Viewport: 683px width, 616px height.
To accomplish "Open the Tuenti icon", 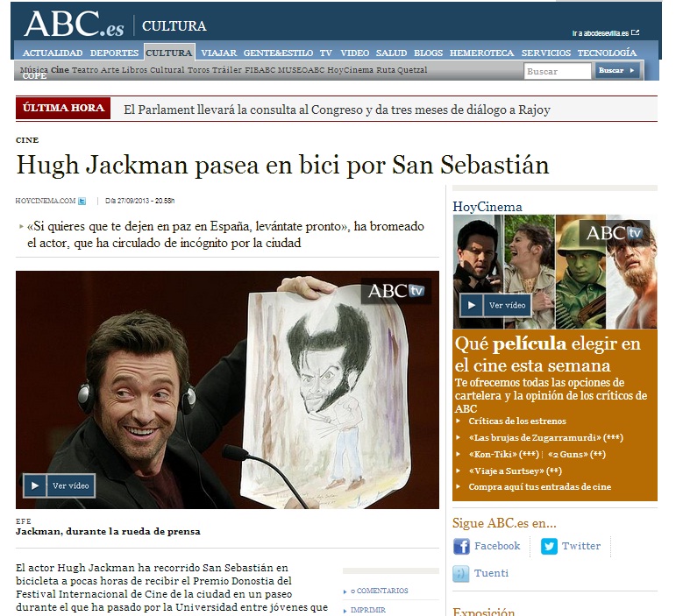I will coord(461,573).
